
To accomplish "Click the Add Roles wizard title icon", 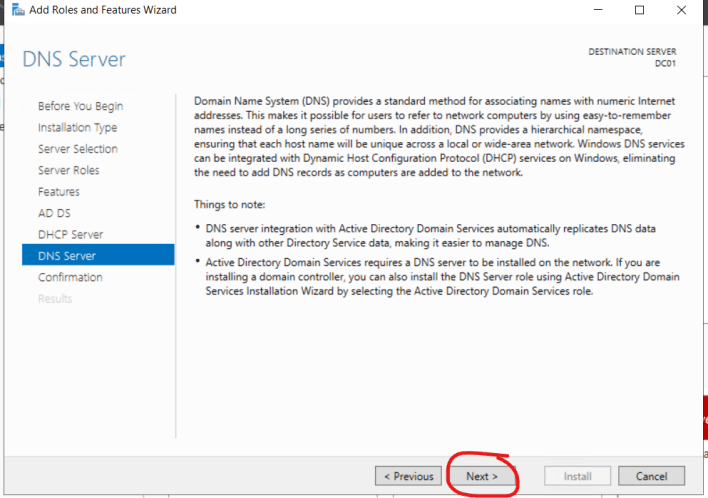I will (x=18, y=9).
